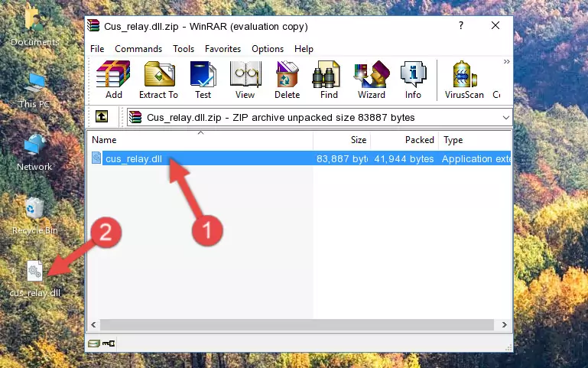Click the View toolbar icon
The width and height of the screenshot is (588, 368).
[x=245, y=80]
